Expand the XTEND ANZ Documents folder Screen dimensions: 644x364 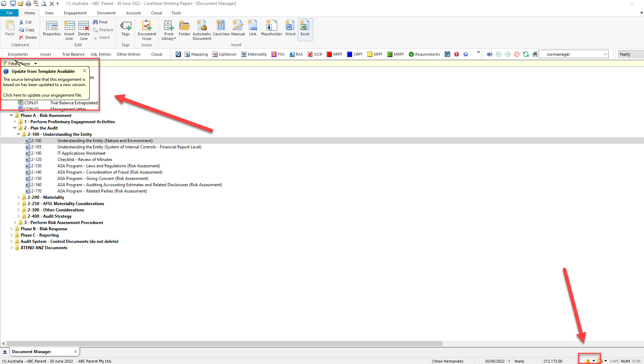click(11, 248)
